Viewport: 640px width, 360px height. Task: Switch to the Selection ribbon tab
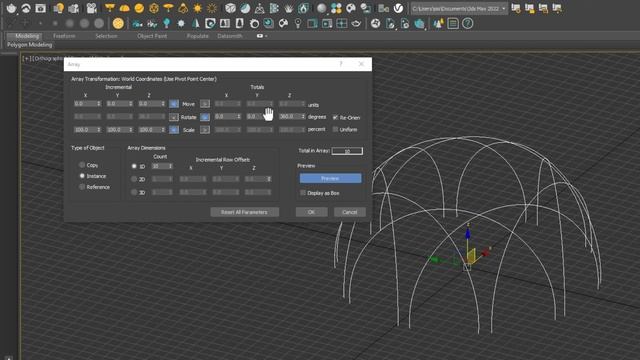point(106,36)
